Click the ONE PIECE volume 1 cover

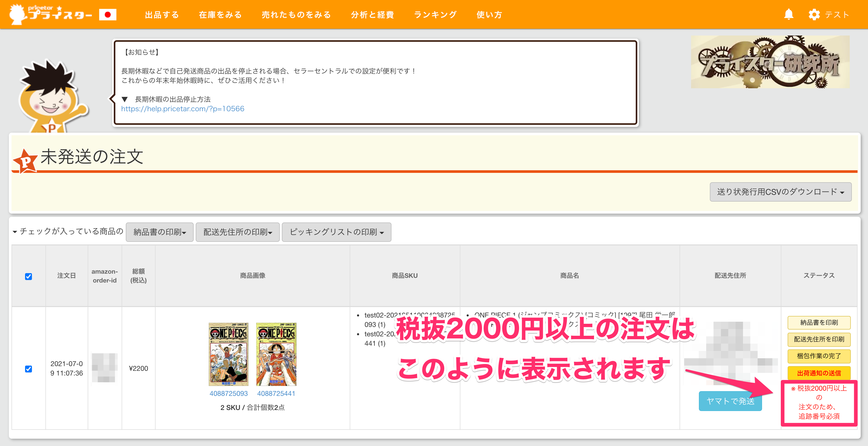coord(228,354)
